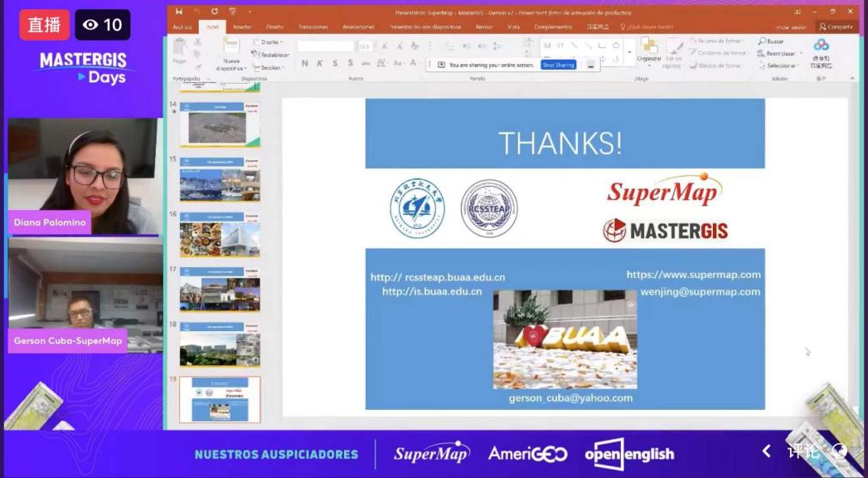Expand the Diseño layout dropdown
Viewport: 868px width, 478px height.
270,41
